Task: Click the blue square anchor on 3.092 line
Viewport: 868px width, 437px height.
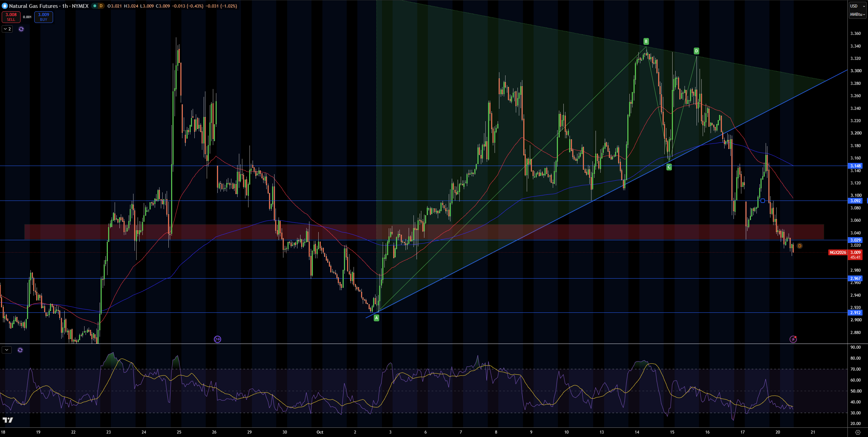Action: [763, 201]
